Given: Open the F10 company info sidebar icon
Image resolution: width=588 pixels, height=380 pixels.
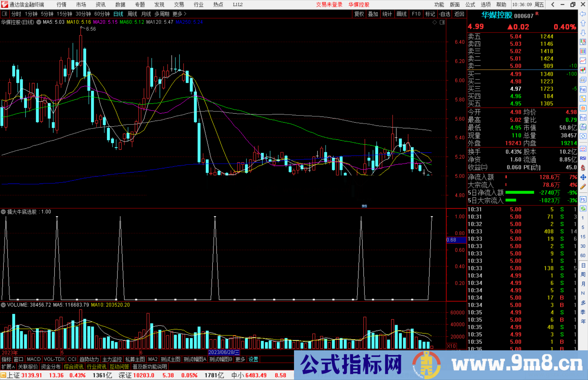Looking at the screenshot, I should (x=583, y=89).
